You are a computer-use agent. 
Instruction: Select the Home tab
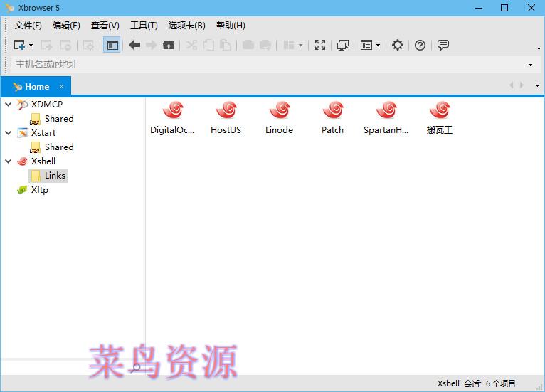(x=36, y=87)
